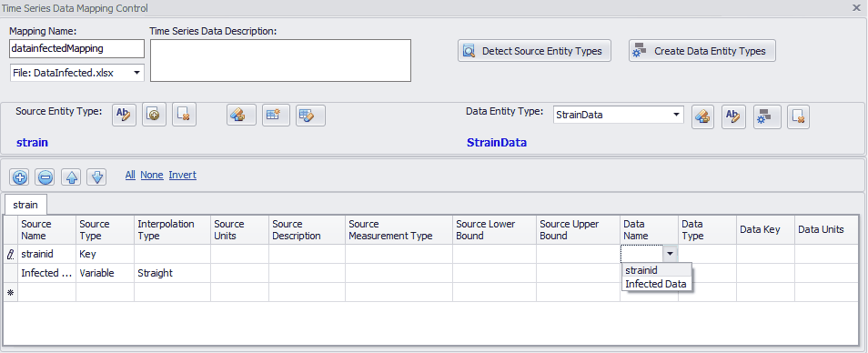
Task: Click Variable source type cell
Action: pyautogui.click(x=106, y=273)
